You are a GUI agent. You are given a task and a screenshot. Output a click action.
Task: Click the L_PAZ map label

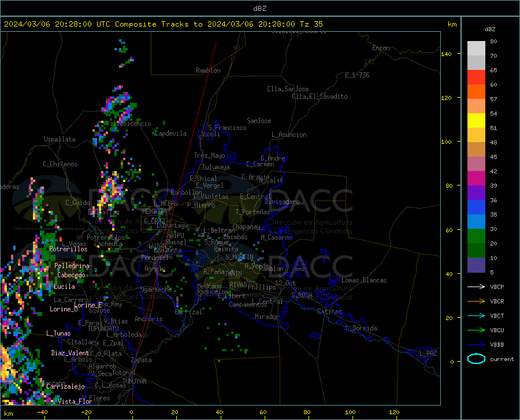(x=428, y=354)
